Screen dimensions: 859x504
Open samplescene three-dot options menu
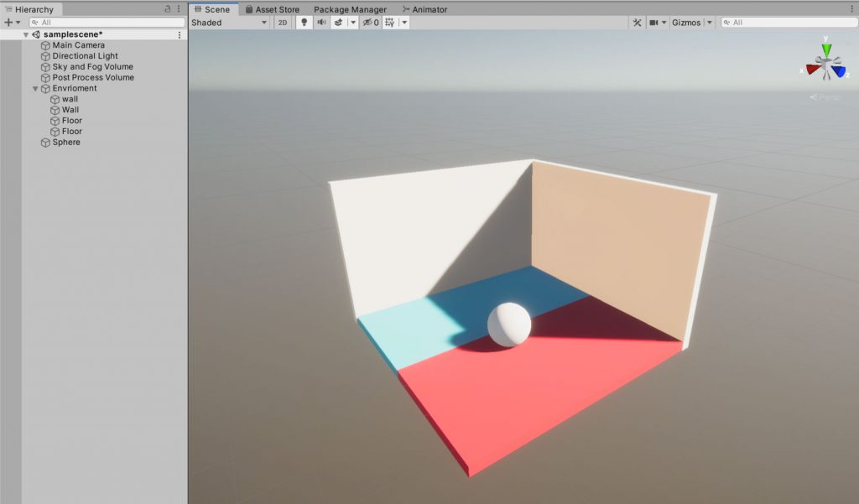point(179,35)
